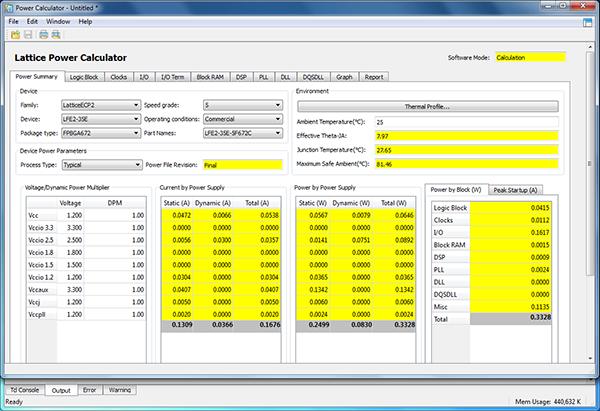Open the Window menu

pyautogui.click(x=58, y=20)
